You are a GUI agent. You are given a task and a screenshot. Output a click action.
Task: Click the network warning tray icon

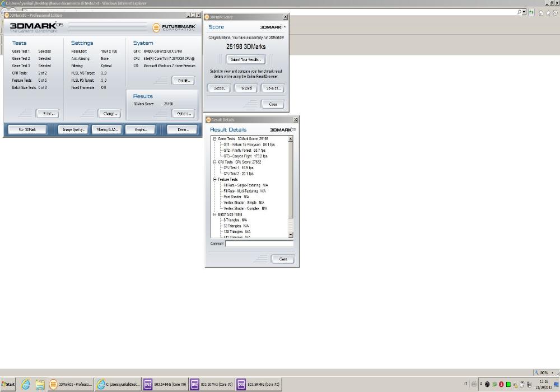515,385
